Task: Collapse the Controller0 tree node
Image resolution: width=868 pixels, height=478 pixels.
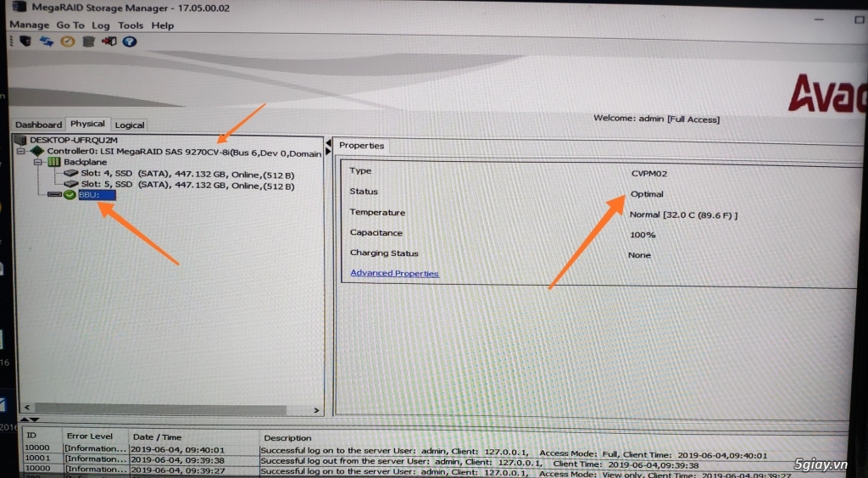Action: (x=21, y=151)
